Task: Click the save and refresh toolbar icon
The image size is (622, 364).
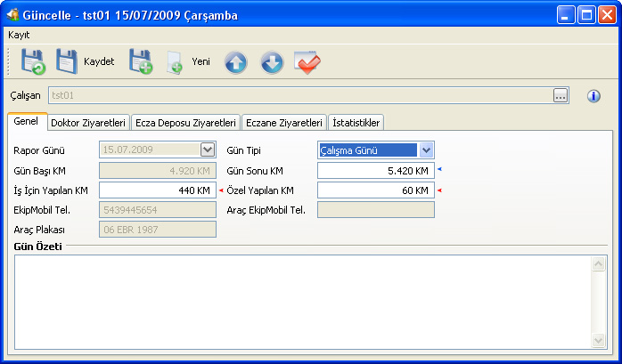Action: pyautogui.click(x=34, y=62)
